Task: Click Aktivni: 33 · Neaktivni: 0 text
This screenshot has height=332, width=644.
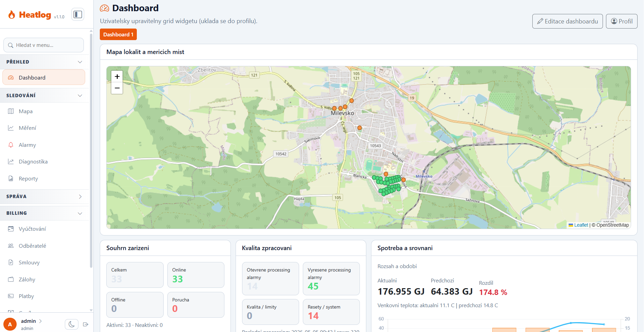Action: (134, 325)
